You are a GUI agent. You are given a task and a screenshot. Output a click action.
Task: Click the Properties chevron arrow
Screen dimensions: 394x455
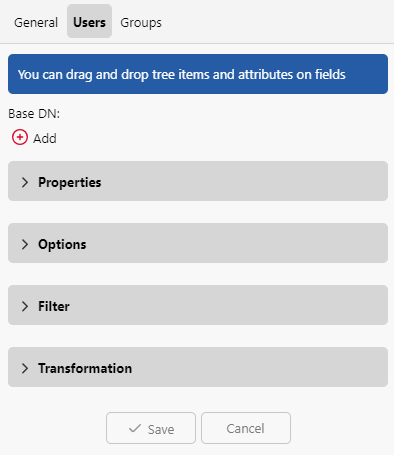25,182
